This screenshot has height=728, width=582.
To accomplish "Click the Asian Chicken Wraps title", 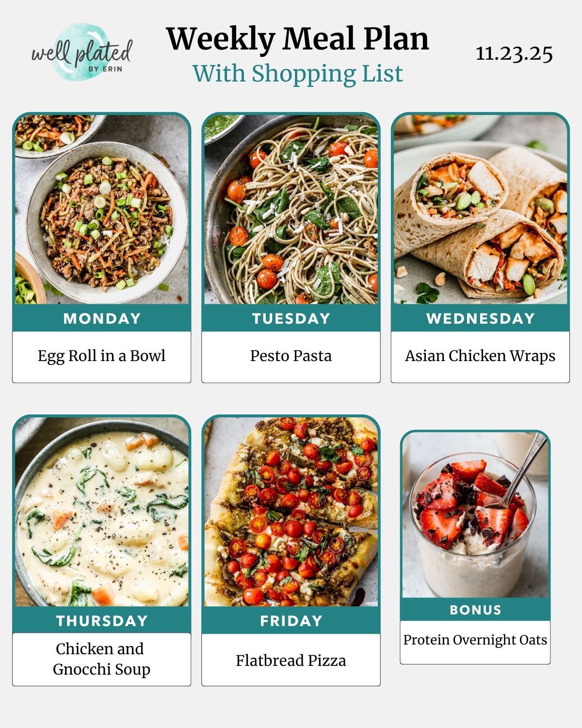I will point(480,356).
